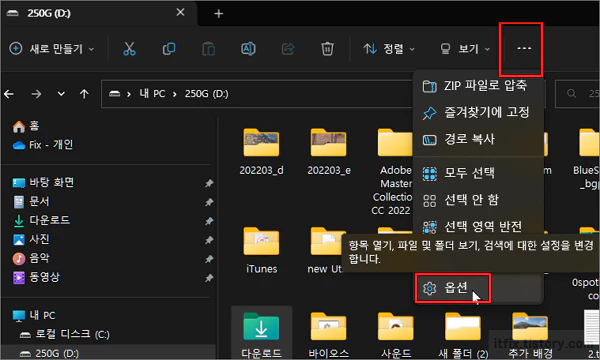Click pin icon next to 동영상
The height and width of the screenshot is (360, 600).
pos(209,278)
